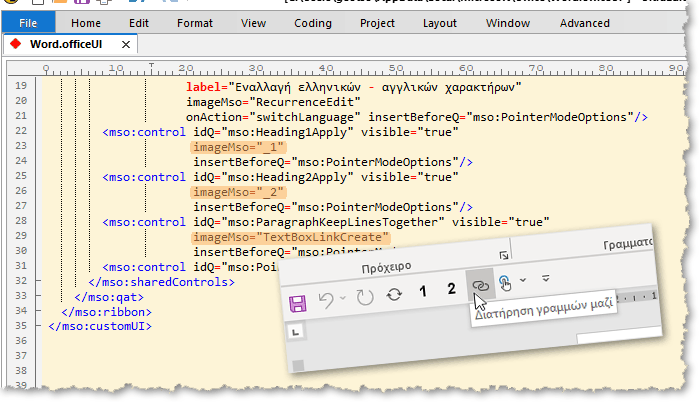Open the Window menu
This screenshot has height=402, width=699.
(x=508, y=23)
